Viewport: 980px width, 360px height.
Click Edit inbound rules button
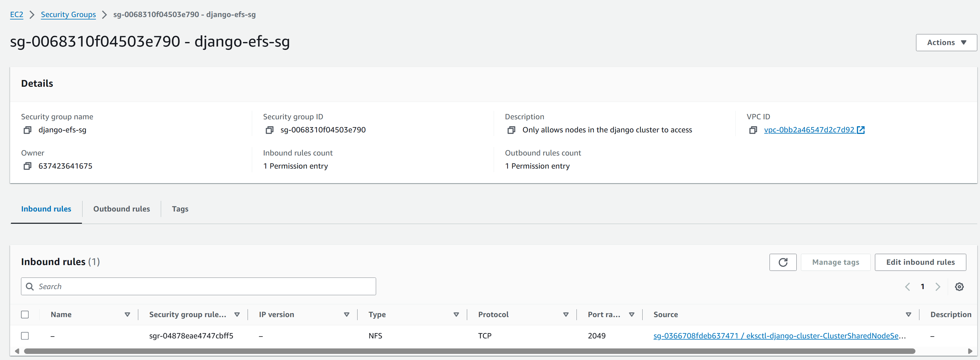coord(920,262)
